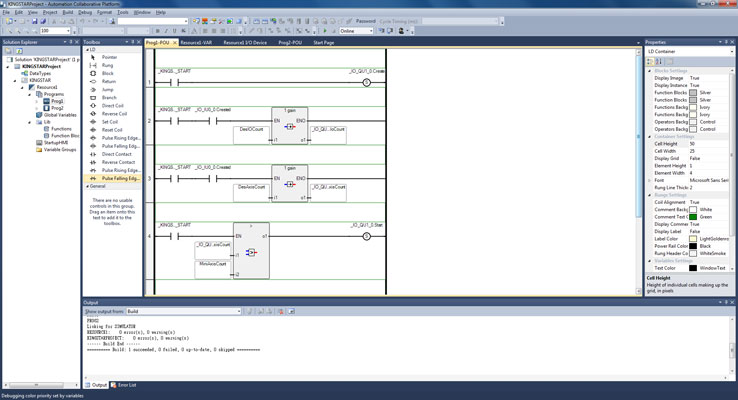This screenshot has width=738, height=400.
Task: Sort properties alphabetically in Properties panel
Action: [659, 61]
